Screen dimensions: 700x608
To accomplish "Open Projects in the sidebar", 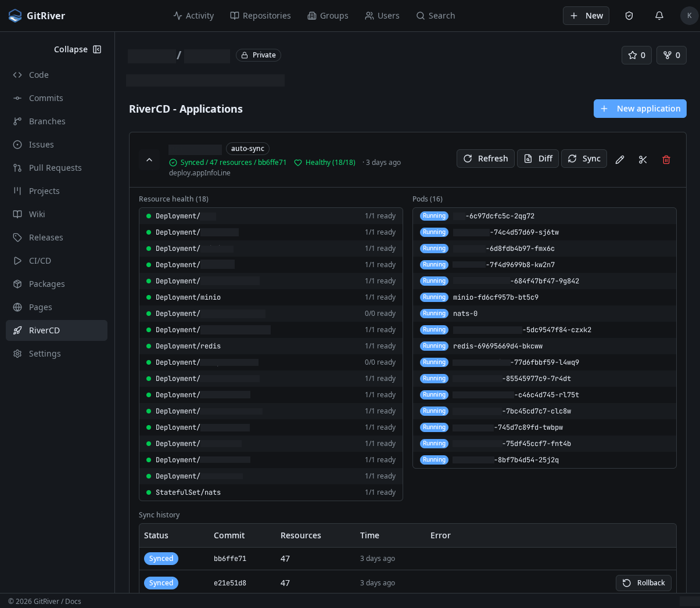I will pyautogui.click(x=56, y=191).
